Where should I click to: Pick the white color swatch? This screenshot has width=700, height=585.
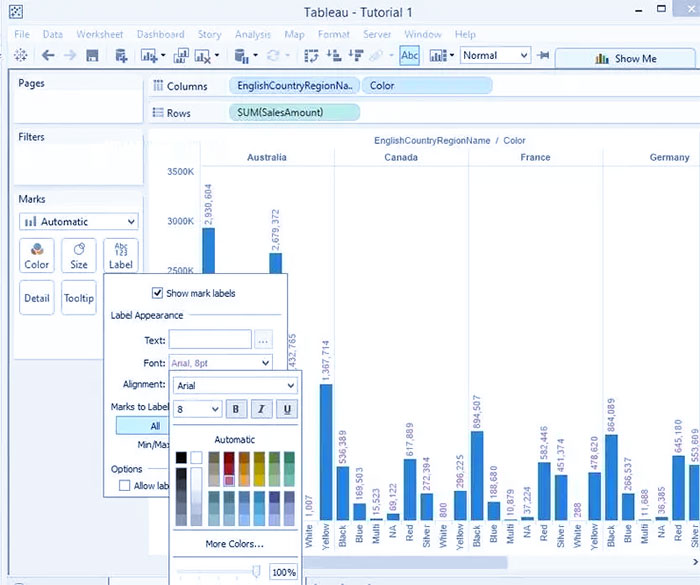point(196,457)
